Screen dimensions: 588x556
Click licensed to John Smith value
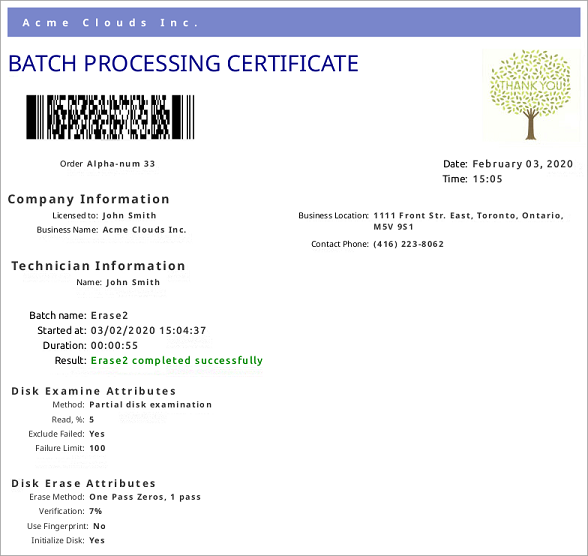click(x=129, y=216)
